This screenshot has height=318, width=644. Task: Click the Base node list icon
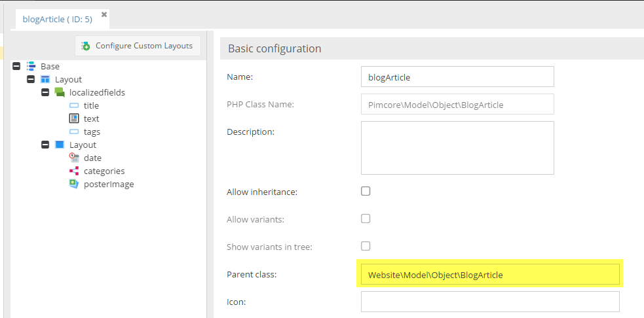pos(31,66)
